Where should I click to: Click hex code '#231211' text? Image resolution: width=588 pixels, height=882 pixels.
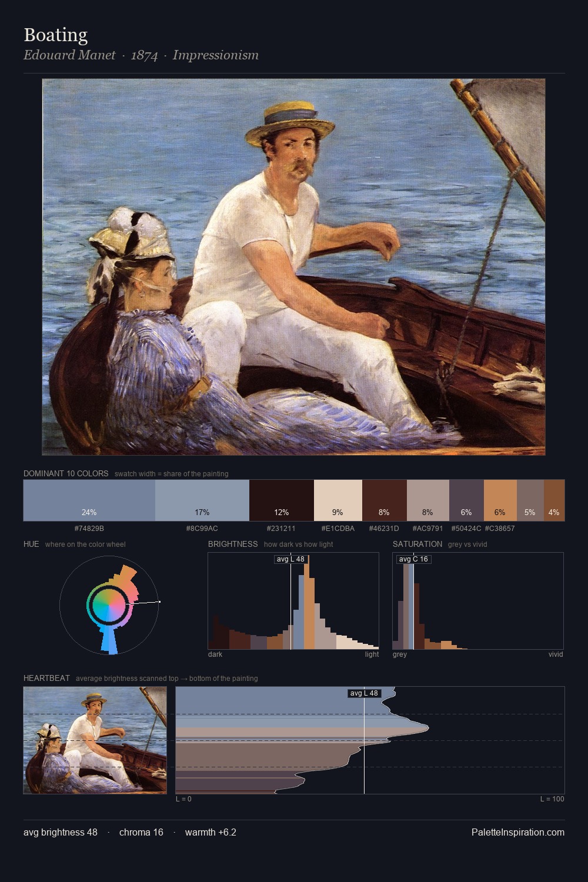[x=281, y=529]
